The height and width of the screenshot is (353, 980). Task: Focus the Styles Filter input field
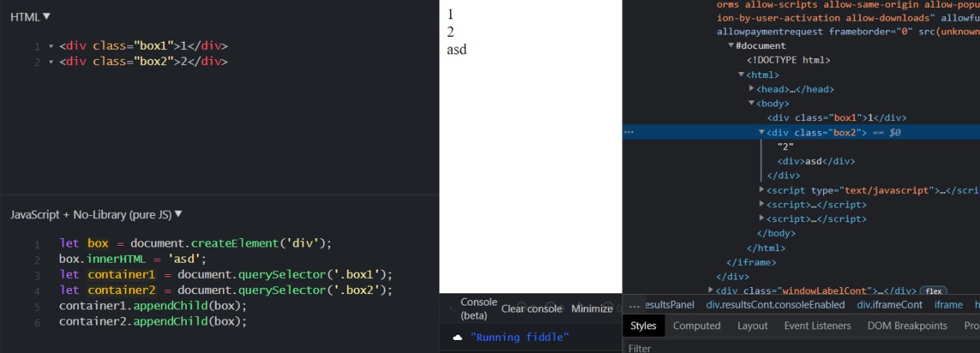801,348
